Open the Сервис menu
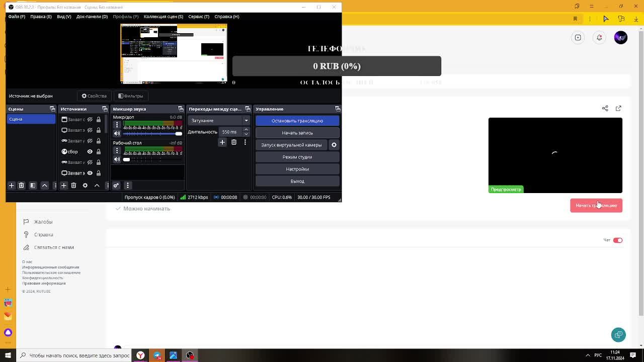644x362 pixels. click(x=199, y=17)
